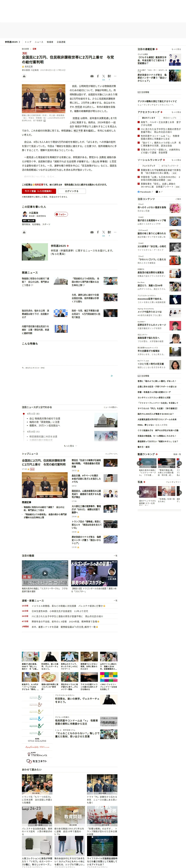Image resolution: width=186 pixels, height=868 pixels.
Task: Share article on X icon at top
Action: click(x=104, y=76)
